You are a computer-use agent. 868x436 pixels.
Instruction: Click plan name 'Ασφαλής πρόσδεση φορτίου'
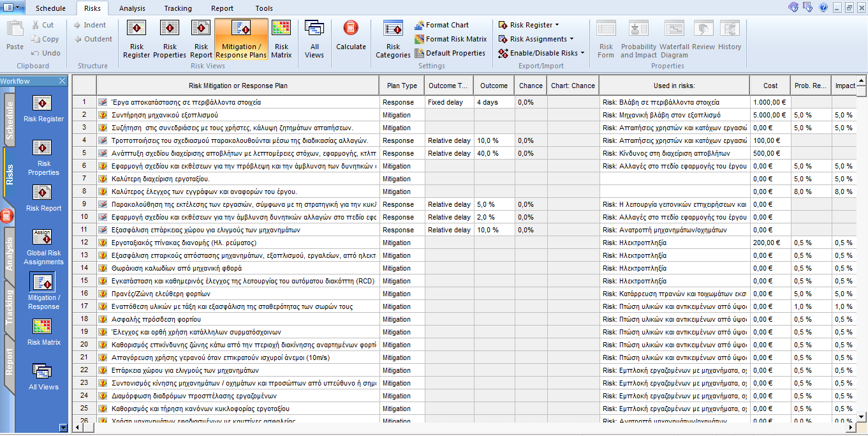point(156,319)
